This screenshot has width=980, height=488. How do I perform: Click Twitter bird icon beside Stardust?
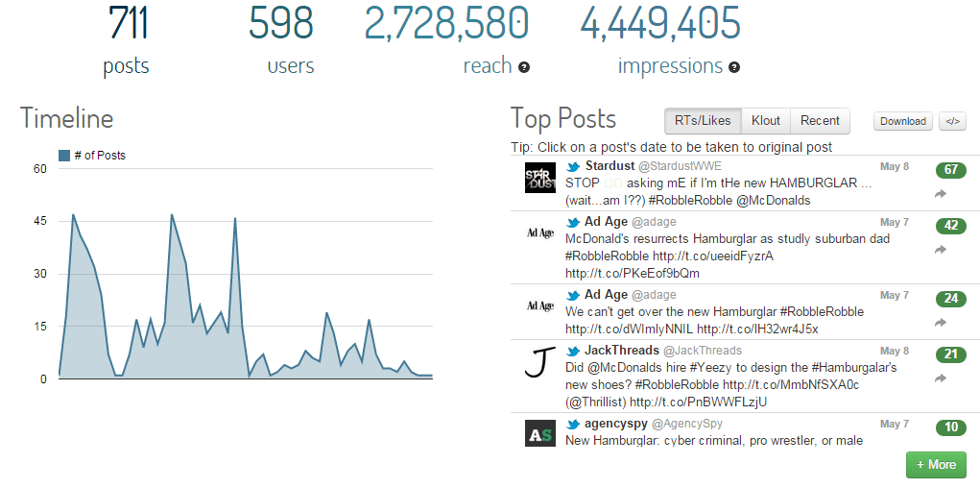click(x=574, y=167)
